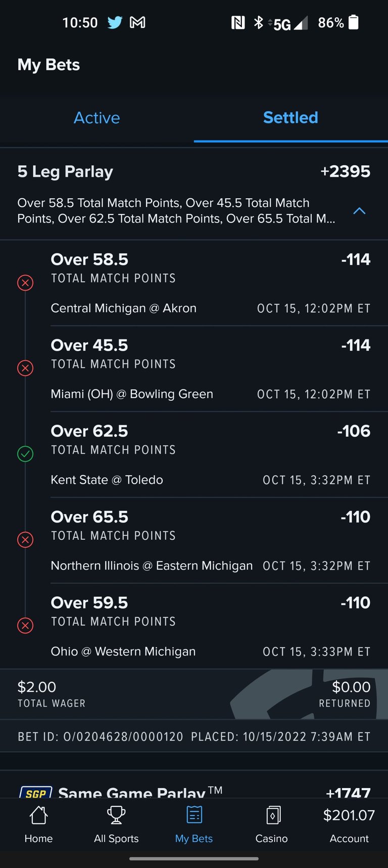Collapse the 5 Leg Parlay details chevron
The height and width of the screenshot is (868, 388).
359,211
